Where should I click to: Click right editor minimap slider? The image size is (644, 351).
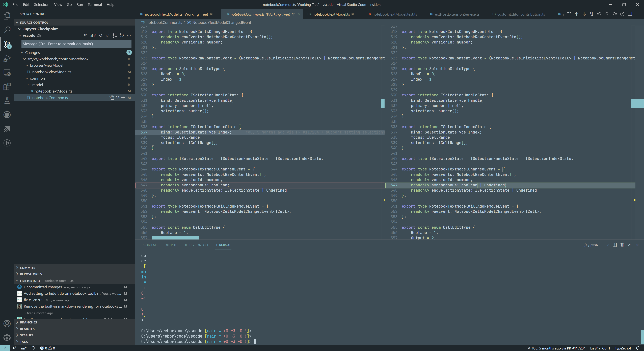click(x=637, y=103)
